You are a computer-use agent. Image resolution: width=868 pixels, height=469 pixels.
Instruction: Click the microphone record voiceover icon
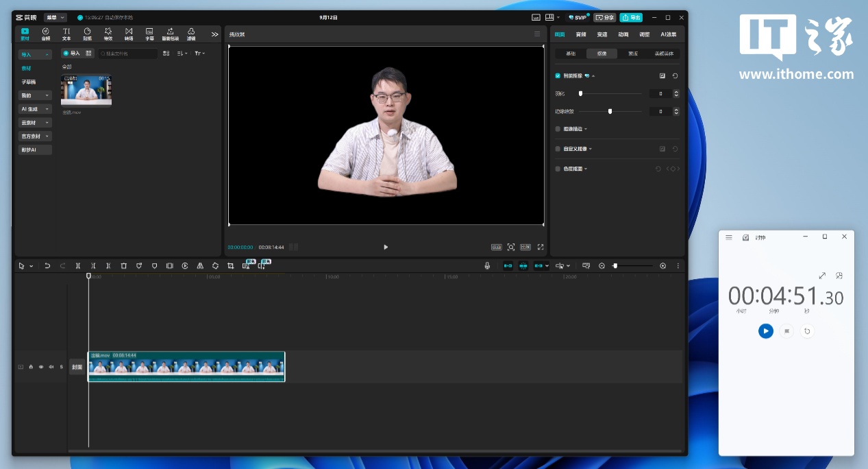click(487, 265)
